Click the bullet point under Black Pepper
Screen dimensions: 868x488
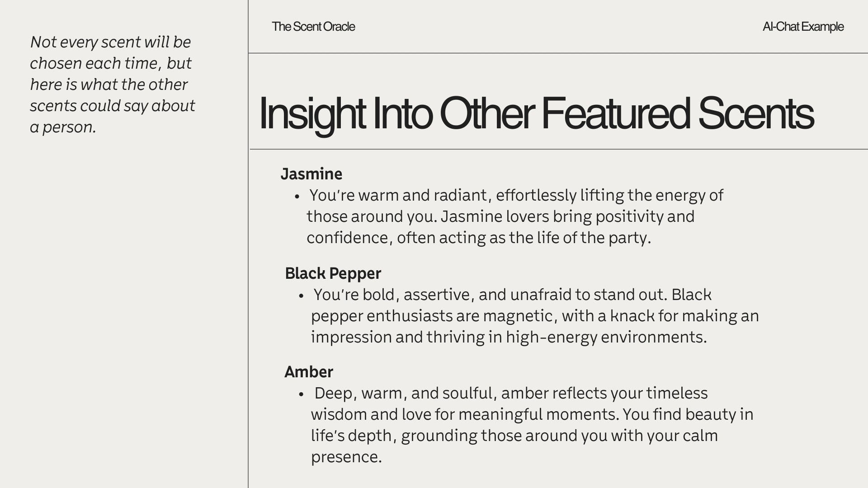(x=302, y=296)
